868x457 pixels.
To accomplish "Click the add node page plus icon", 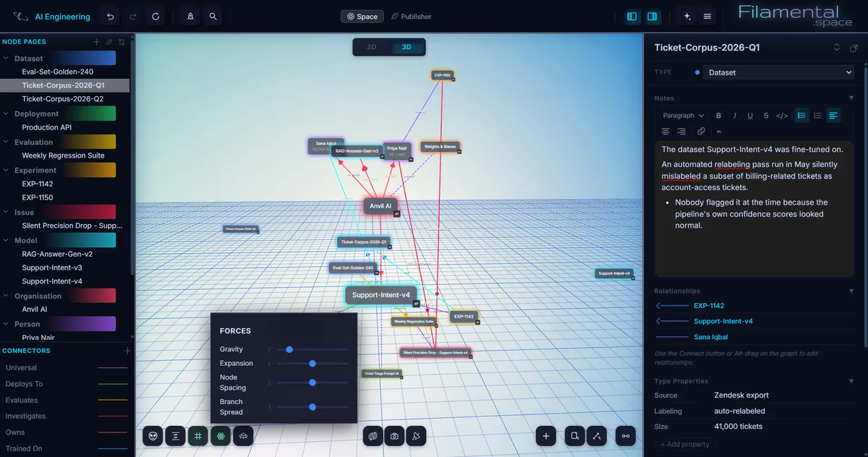I will pyautogui.click(x=96, y=42).
